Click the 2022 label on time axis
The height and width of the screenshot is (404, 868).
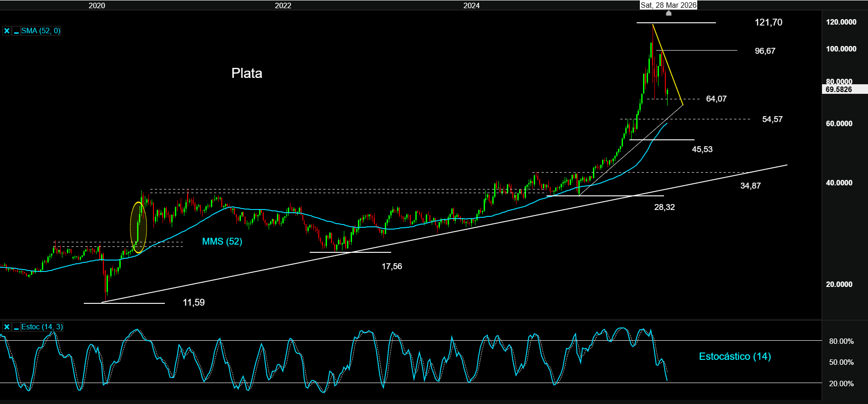coord(283,5)
